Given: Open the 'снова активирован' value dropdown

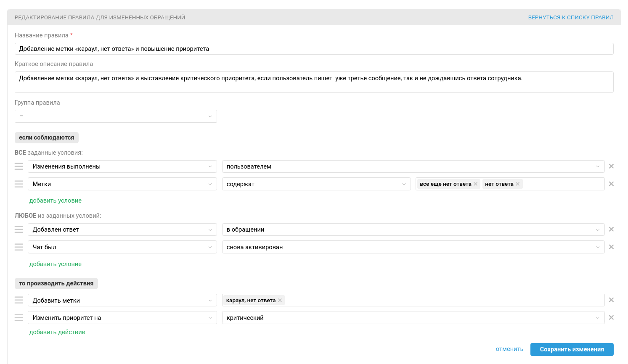Looking at the screenshot, I should pyautogui.click(x=413, y=247).
